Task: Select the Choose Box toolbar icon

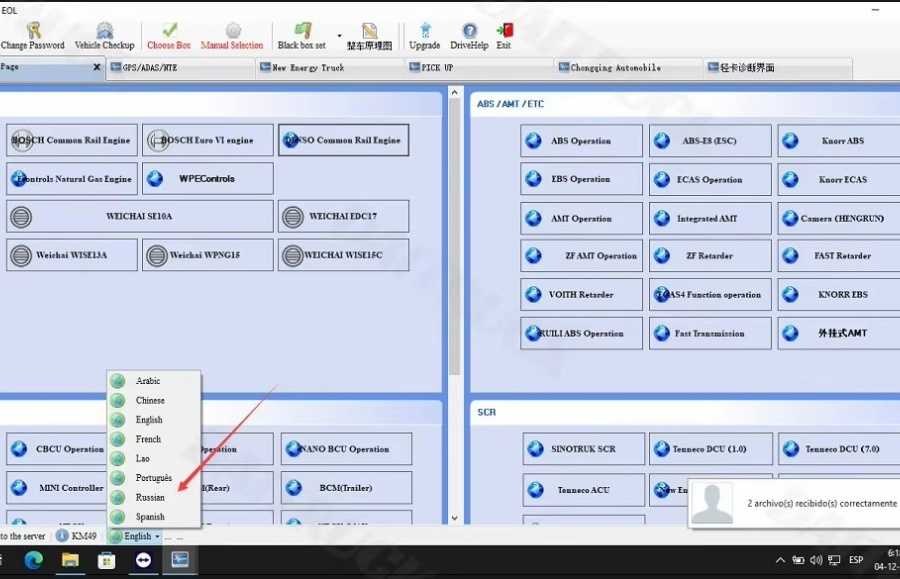Action: 169,36
